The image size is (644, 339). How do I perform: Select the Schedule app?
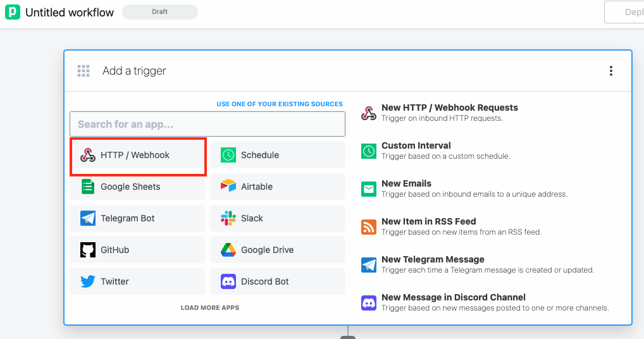coord(278,155)
